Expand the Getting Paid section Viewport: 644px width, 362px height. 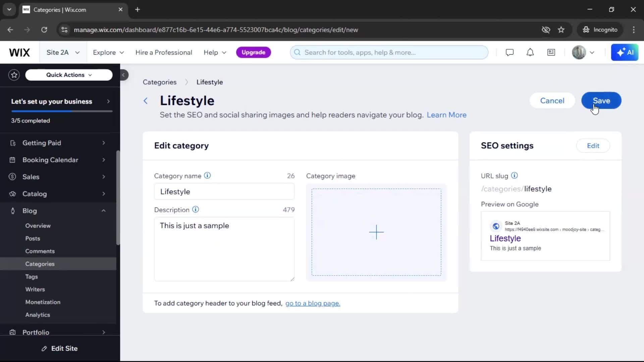[104, 143]
